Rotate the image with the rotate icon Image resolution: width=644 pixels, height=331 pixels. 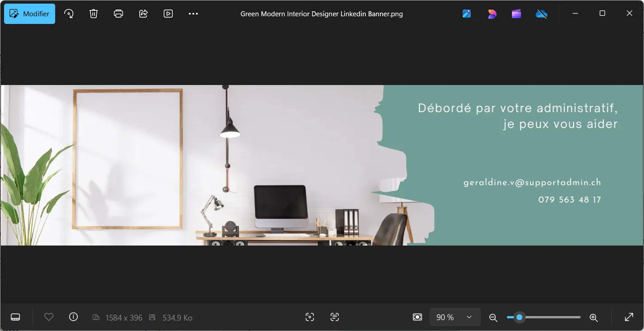pos(69,14)
